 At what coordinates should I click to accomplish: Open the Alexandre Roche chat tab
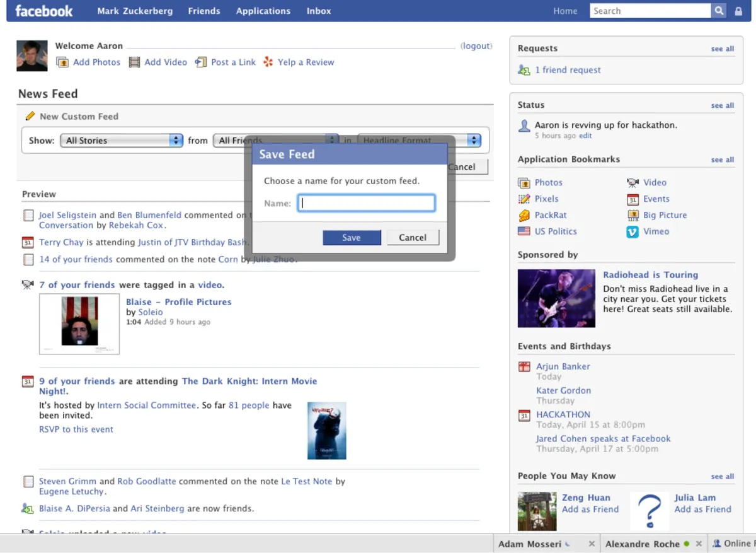(643, 544)
